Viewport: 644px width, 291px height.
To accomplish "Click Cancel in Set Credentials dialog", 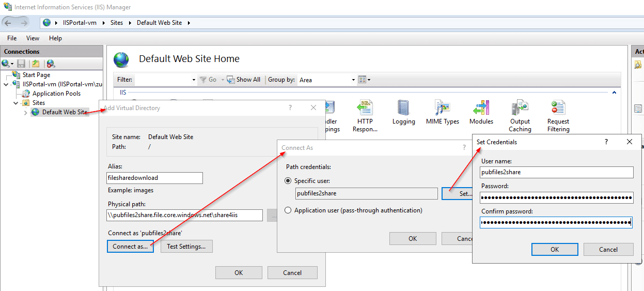I will pyautogui.click(x=608, y=249).
